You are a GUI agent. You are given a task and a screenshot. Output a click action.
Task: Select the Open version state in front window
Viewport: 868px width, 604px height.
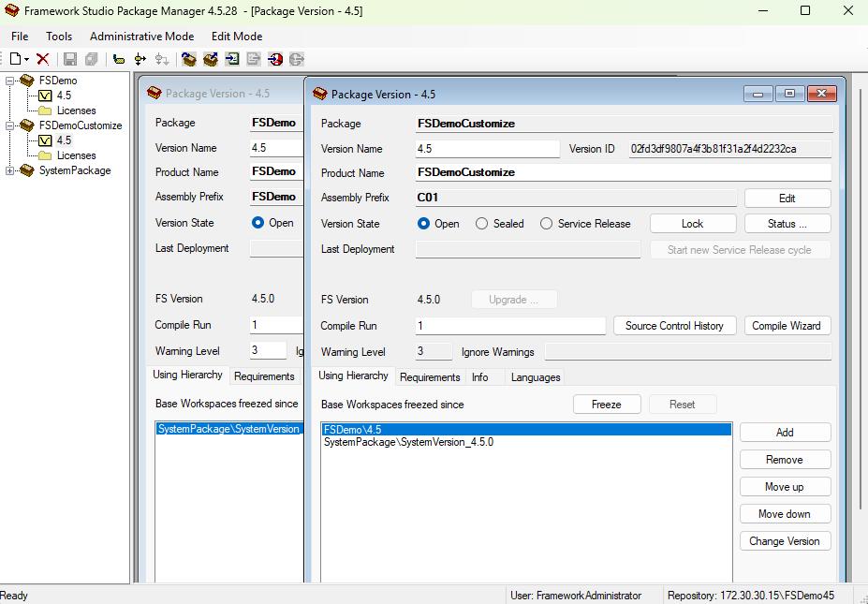[423, 224]
